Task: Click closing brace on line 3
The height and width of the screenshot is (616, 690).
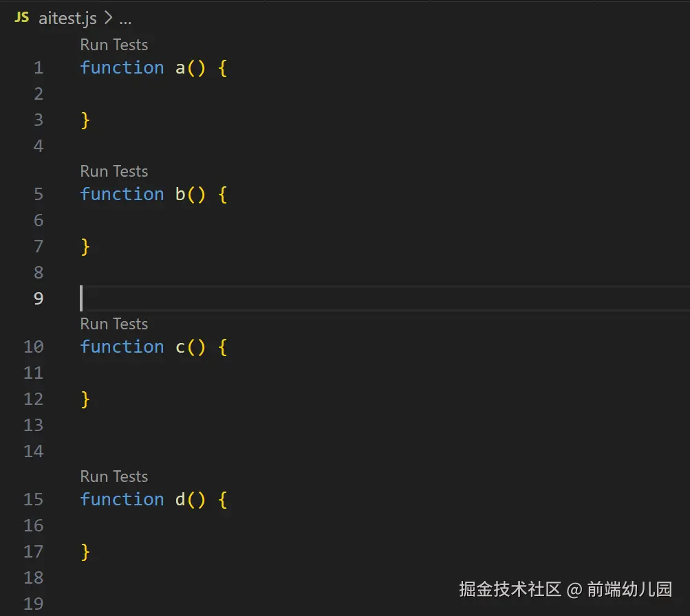Action: [85, 120]
